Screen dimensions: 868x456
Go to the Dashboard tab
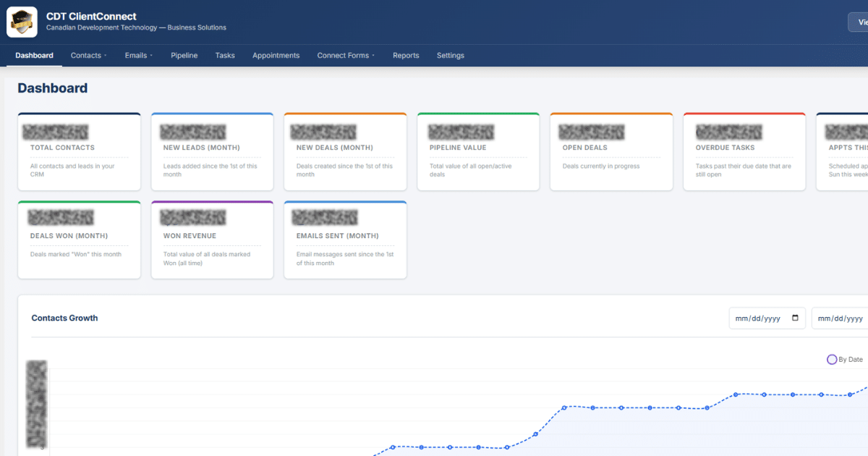tap(34, 56)
